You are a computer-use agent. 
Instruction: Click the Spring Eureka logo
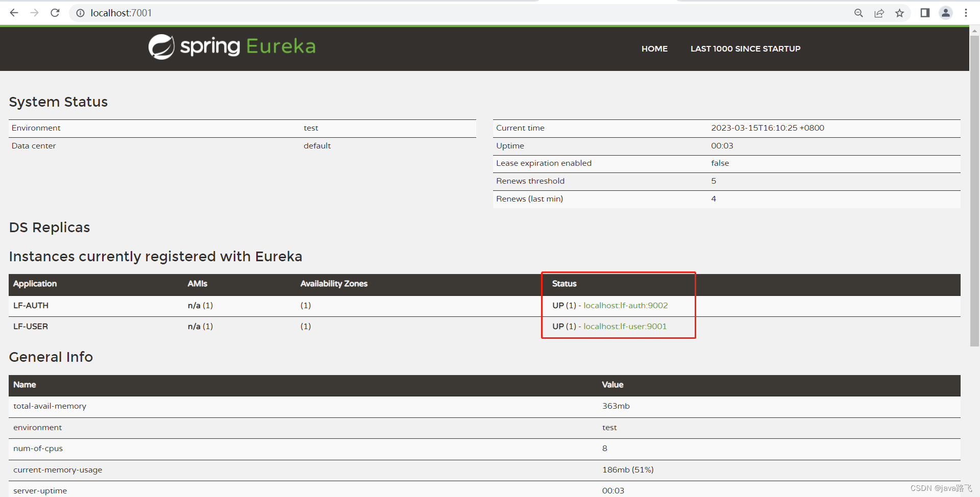(x=232, y=47)
